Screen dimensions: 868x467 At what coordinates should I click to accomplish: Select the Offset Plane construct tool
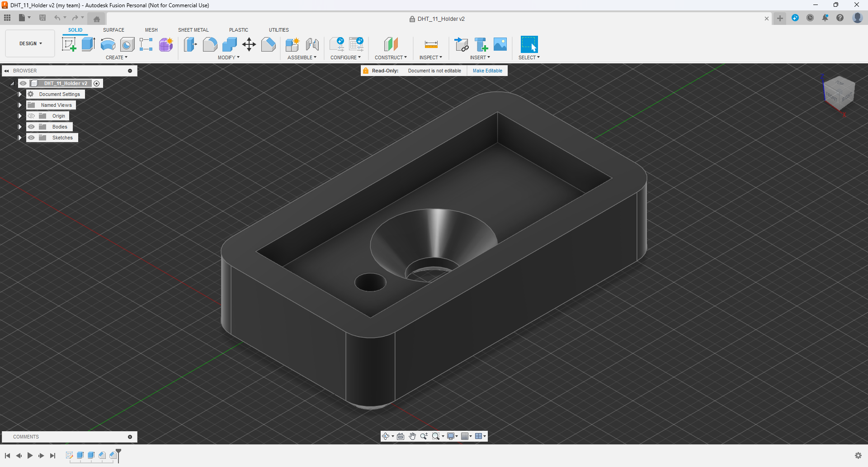[x=391, y=44]
